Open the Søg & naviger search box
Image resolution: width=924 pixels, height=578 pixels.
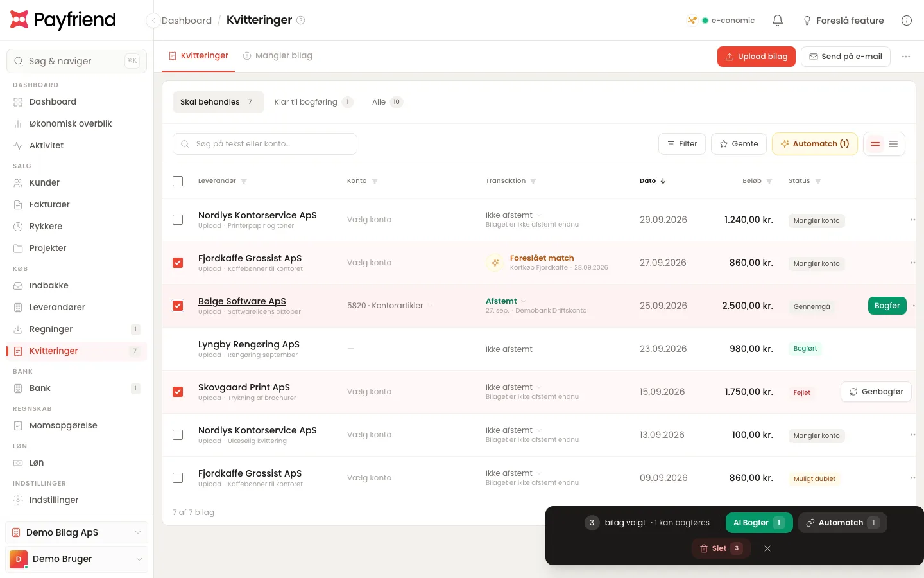pyautogui.click(x=77, y=61)
